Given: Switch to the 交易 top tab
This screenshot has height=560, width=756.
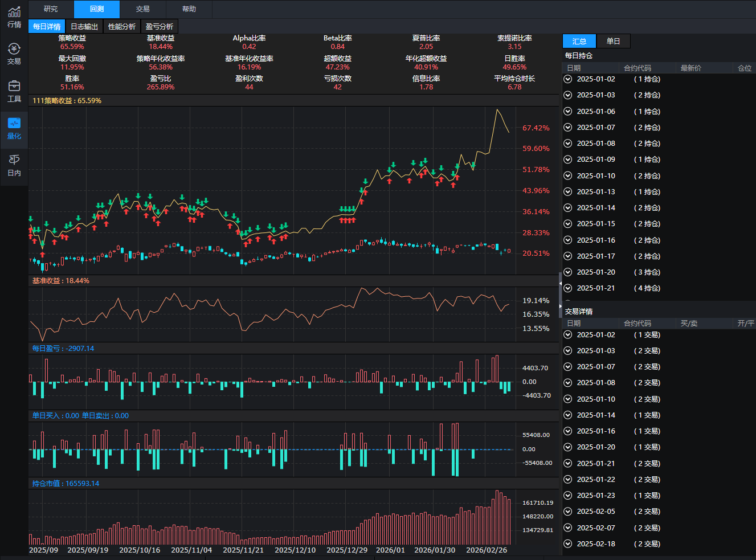Looking at the screenshot, I should [143, 9].
